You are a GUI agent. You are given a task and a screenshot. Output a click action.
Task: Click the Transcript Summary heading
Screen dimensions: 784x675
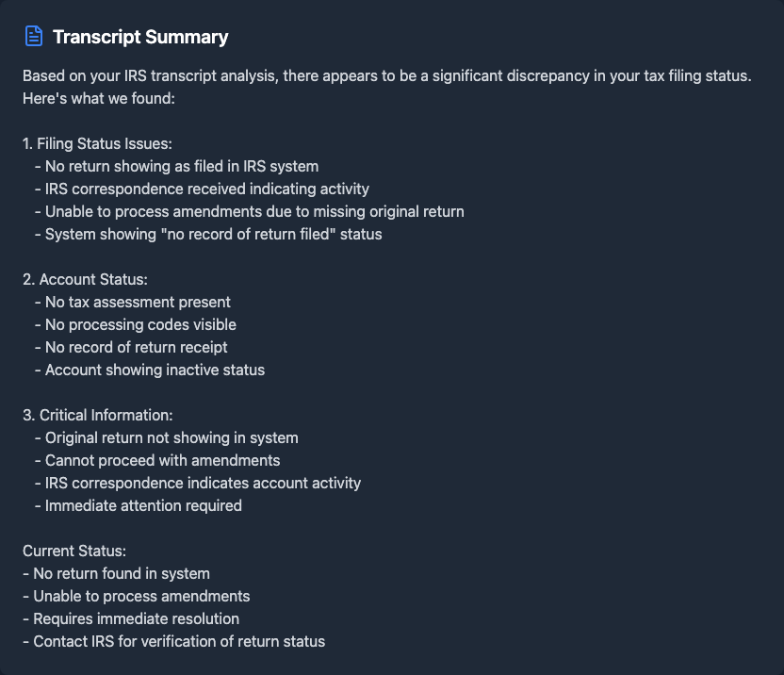pyautogui.click(x=140, y=38)
